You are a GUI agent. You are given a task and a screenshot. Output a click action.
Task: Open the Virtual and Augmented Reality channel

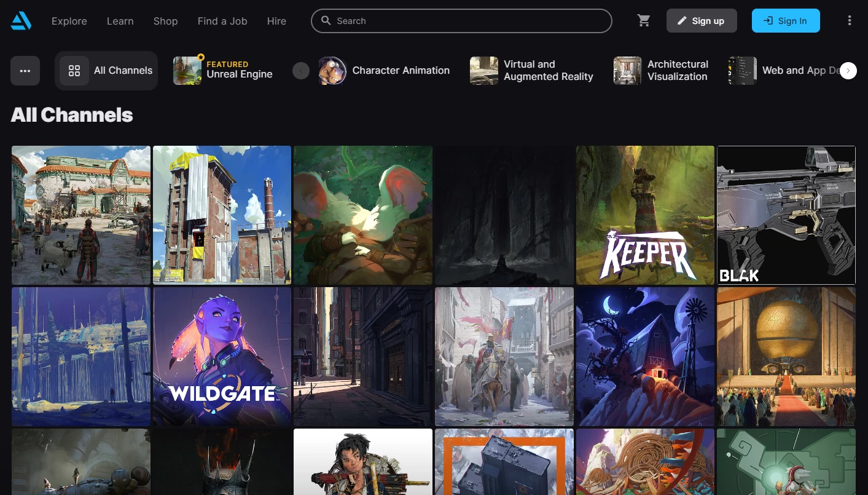coord(484,70)
